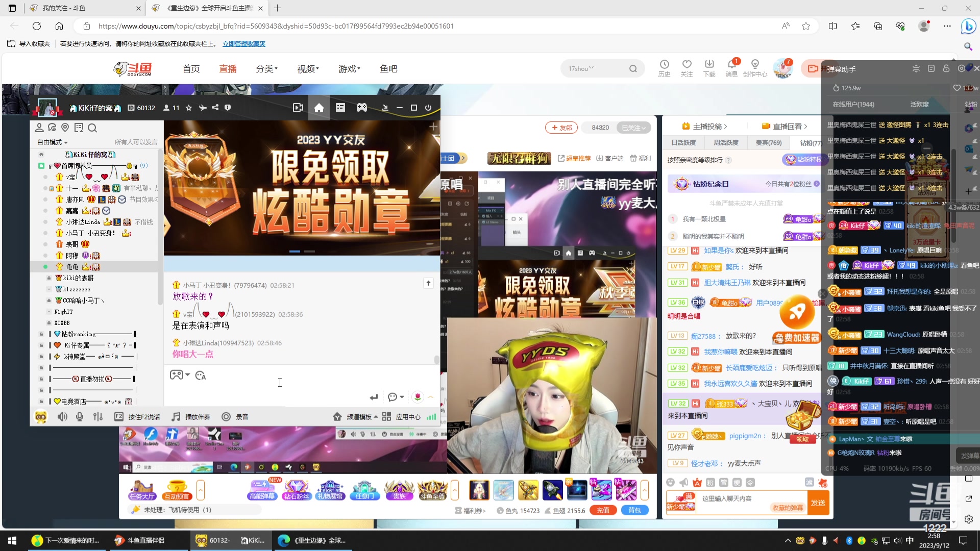Favorite the YY channel with star icon
The height and width of the screenshot is (551, 980).
pos(189,108)
